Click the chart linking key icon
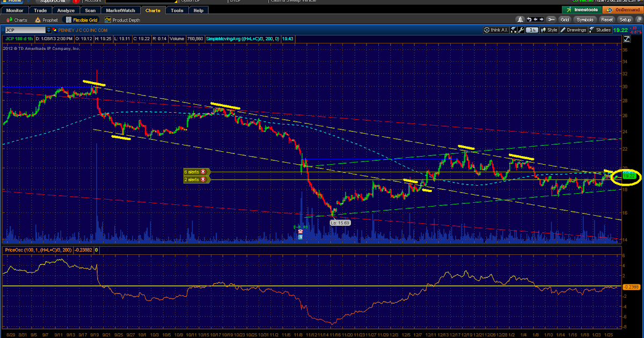The width and height of the screenshot is (644, 338). [552, 19]
